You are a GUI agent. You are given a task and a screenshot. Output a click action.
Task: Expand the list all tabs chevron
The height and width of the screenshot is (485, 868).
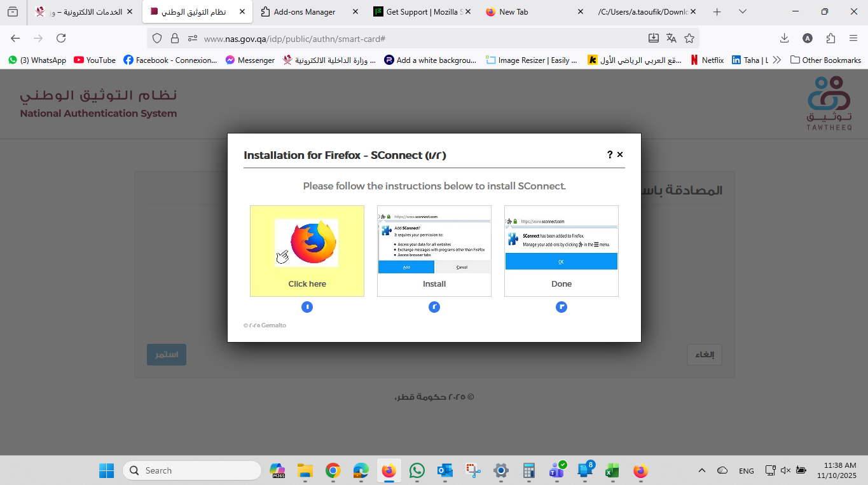(743, 11)
